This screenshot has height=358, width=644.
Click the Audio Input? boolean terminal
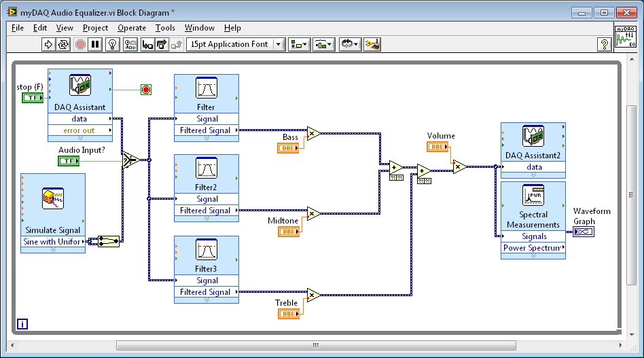coord(69,161)
